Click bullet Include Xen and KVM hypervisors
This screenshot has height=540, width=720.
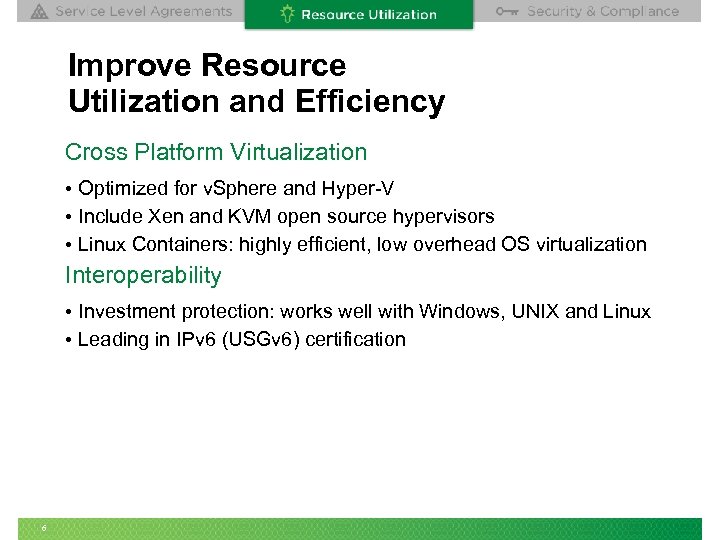click(280, 216)
